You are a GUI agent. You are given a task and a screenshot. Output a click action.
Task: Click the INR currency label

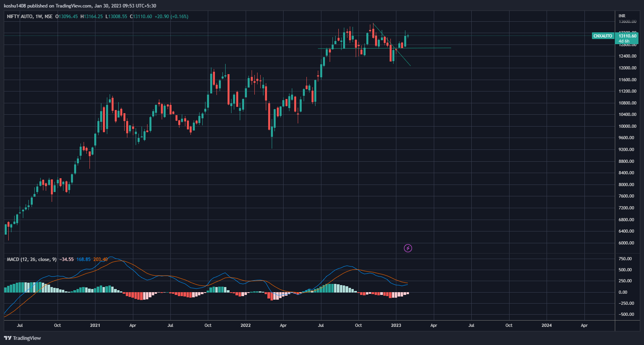coord(622,16)
